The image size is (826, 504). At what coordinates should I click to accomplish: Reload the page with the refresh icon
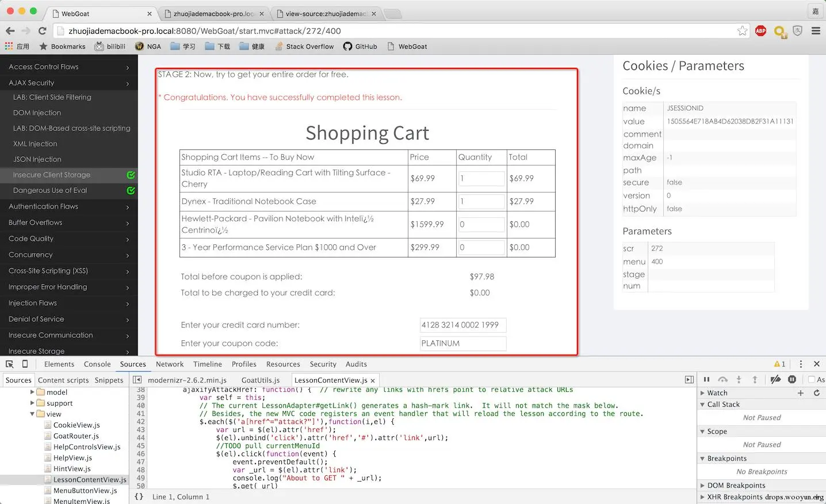tap(42, 31)
